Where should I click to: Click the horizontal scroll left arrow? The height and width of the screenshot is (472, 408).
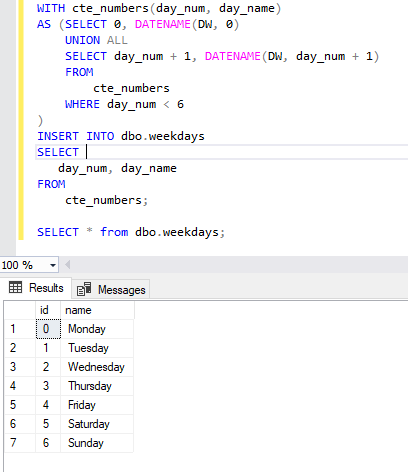tap(67, 265)
